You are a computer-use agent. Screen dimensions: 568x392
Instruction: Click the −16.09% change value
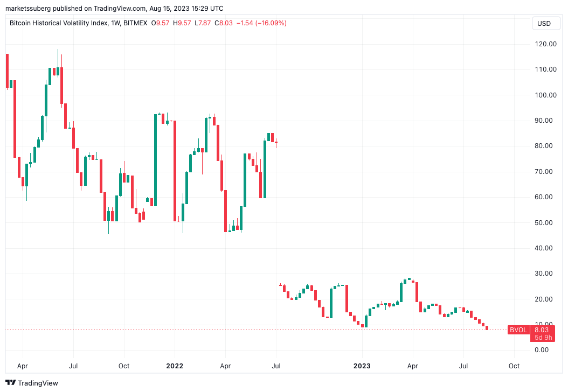click(x=270, y=23)
